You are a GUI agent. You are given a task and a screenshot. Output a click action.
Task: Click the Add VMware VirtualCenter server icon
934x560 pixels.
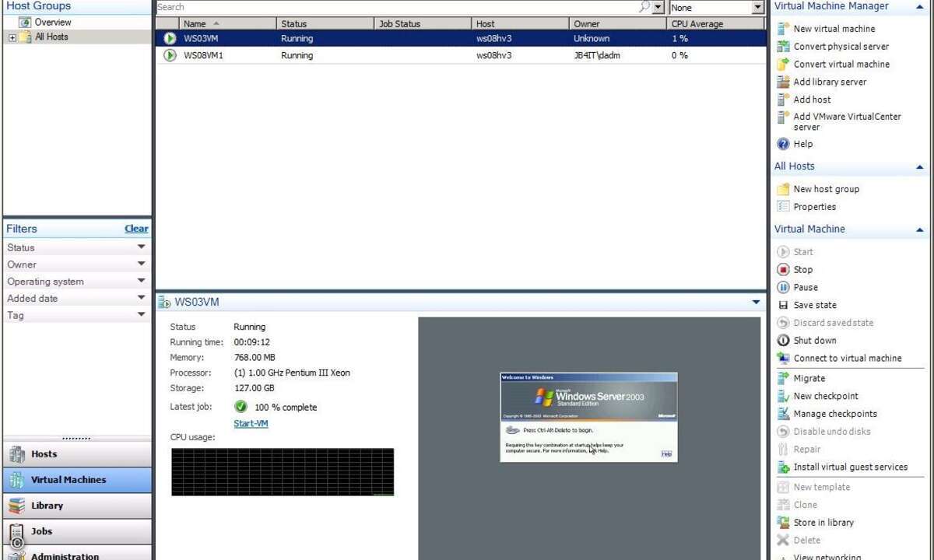coord(783,117)
